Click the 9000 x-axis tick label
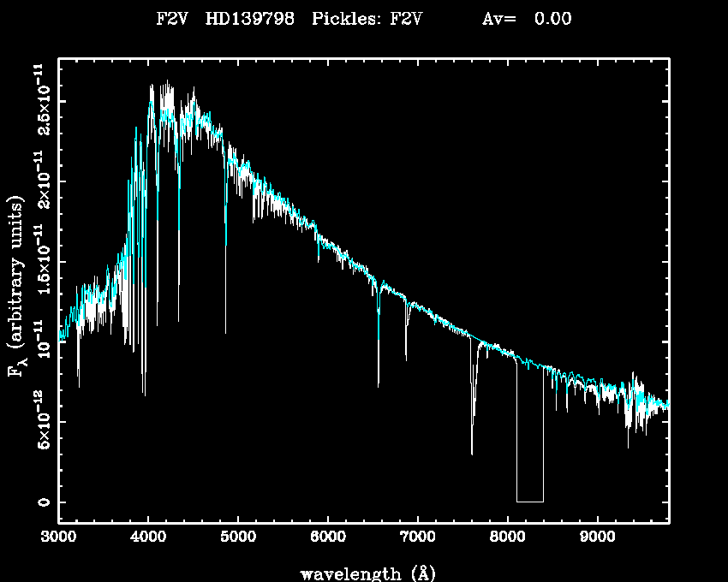Screen dimensions: 728x582 [x=596, y=537]
